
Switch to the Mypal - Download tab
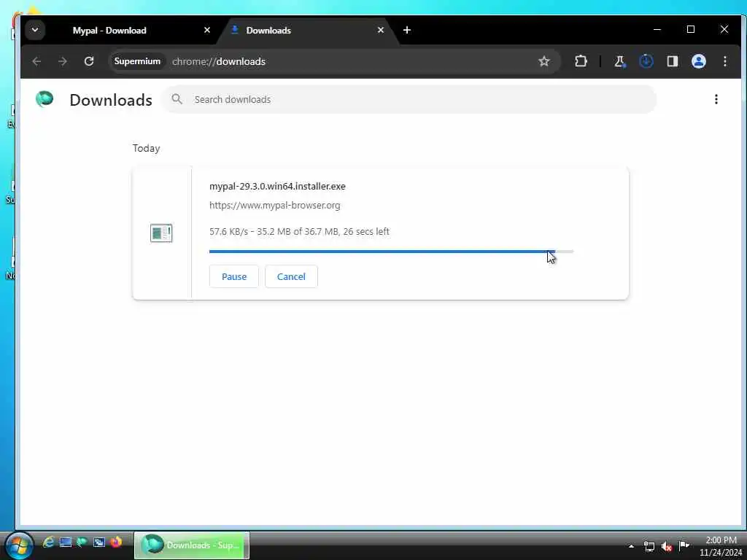[x=109, y=31]
